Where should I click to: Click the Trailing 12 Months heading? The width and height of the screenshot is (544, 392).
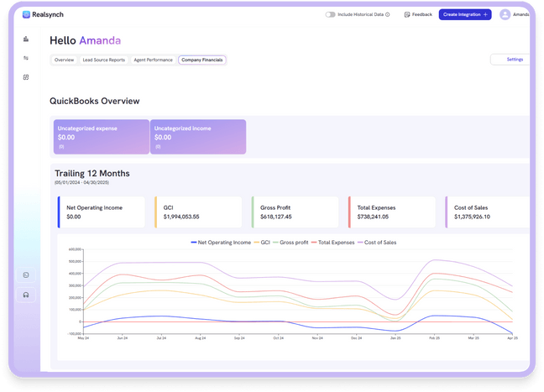[x=92, y=174]
